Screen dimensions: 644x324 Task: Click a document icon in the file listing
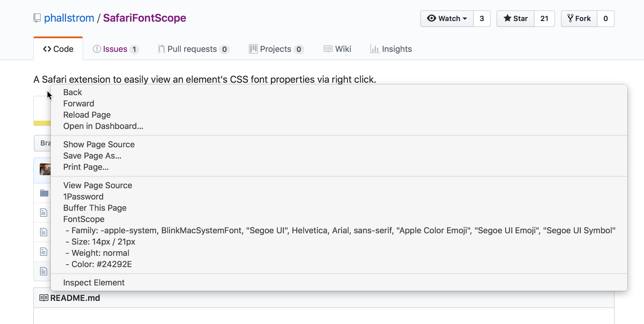tap(44, 213)
